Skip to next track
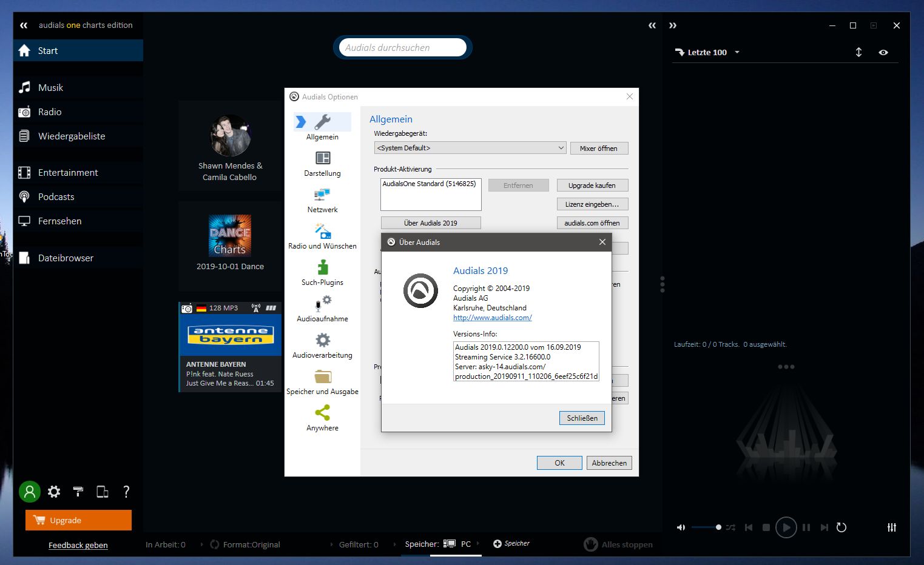This screenshot has width=924, height=565. point(824,527)
